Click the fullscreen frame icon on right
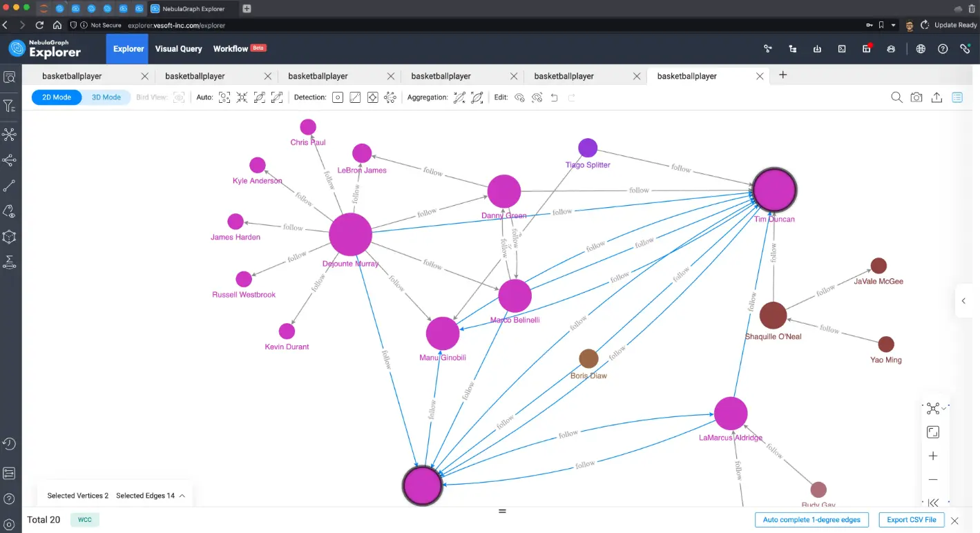 point(933,432)
